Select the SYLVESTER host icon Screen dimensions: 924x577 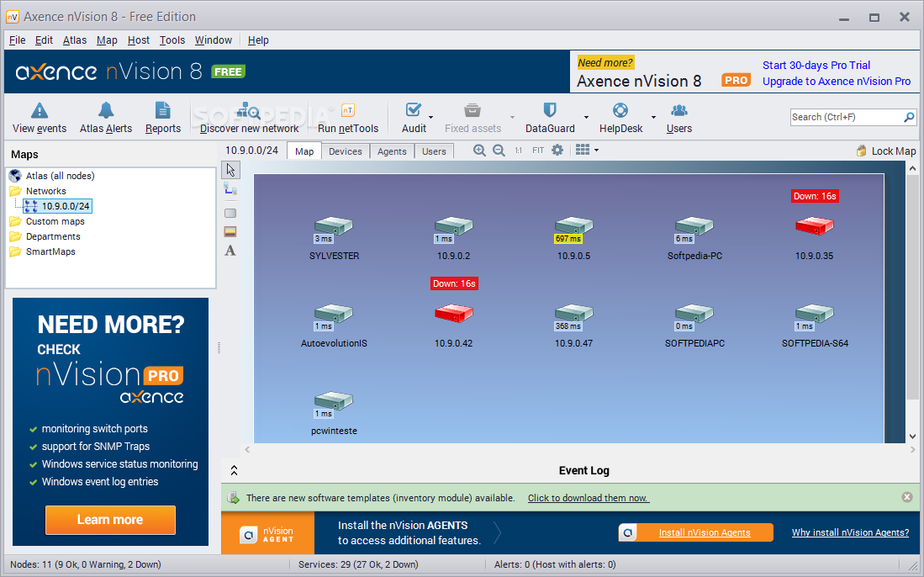click(x=334, y=227)
